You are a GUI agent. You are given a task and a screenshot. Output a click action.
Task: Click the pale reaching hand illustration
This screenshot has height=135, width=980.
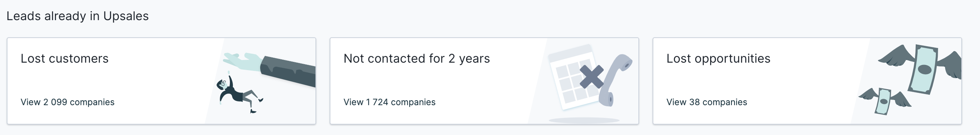tap(242, 62)
